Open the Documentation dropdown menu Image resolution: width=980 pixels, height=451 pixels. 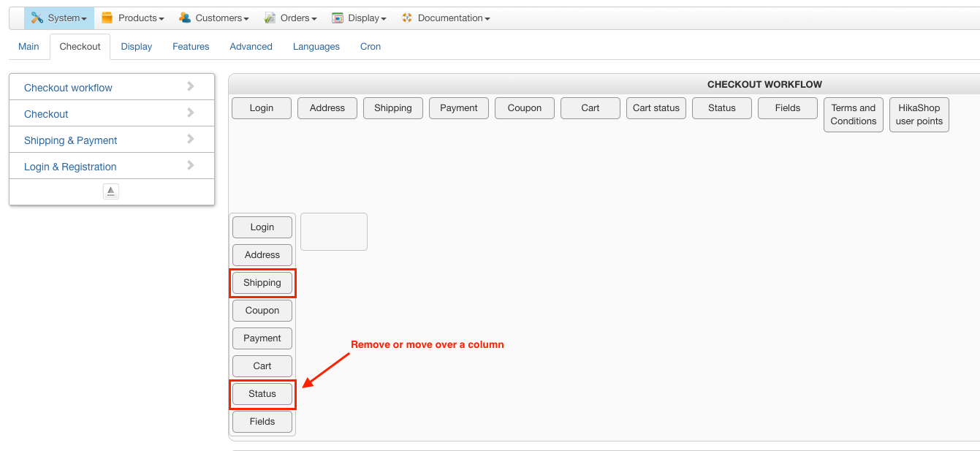[x=446, y=18]
